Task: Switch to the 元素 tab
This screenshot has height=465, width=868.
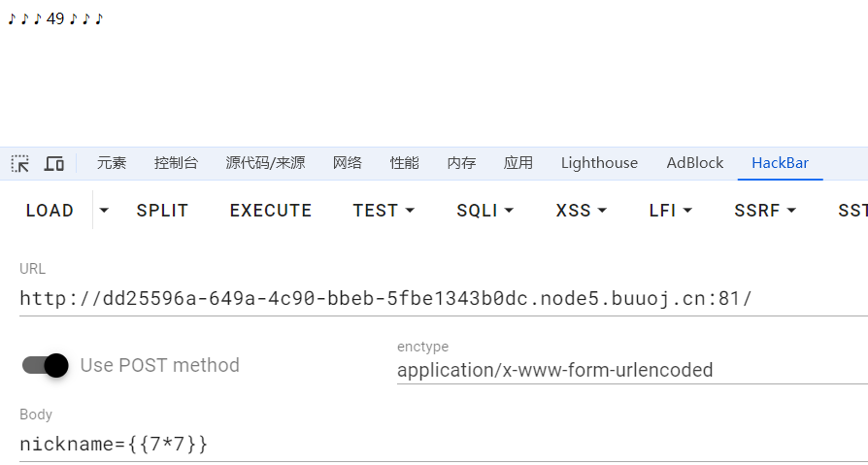Action: [112, 163]
